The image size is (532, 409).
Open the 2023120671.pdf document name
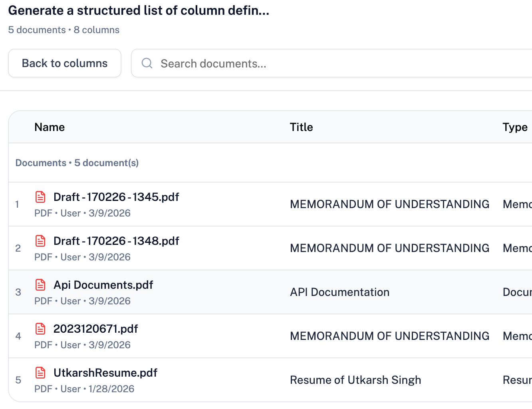click(96, 329)
